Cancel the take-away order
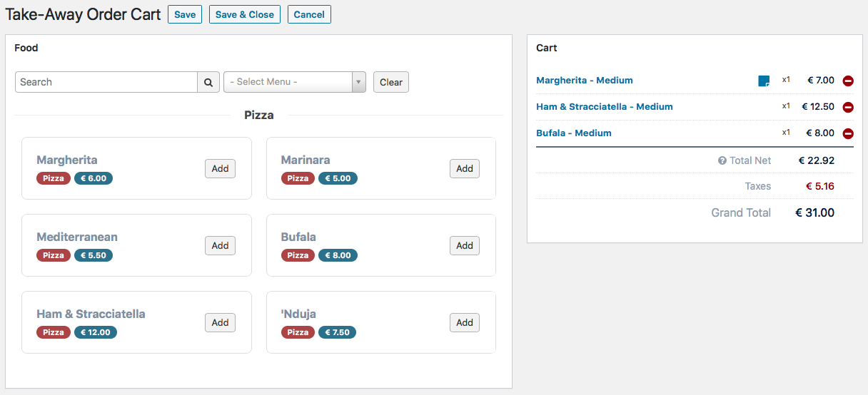The height and width of the screenshot is (395, 868). tap(309, 14)
